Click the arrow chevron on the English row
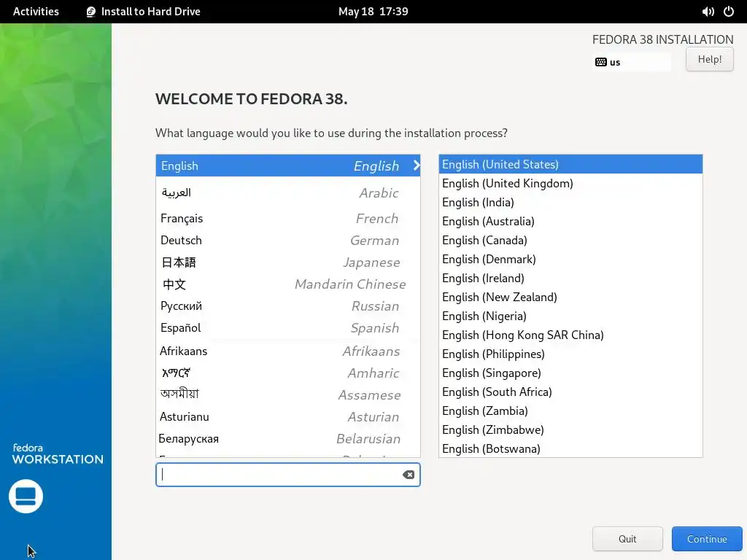The image size is (747, 560). click(x=417, y=166)
